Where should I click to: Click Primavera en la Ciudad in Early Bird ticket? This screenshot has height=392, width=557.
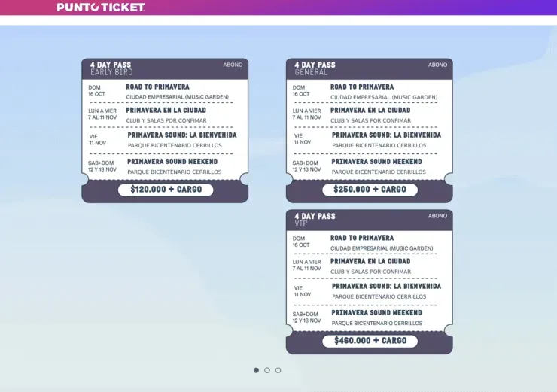(166, 111)
